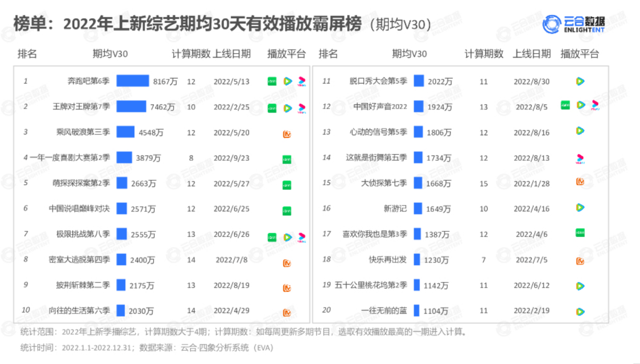Select the right 上线日期 column header
The height and width of the screenshot is (364, 640).
pyautogui.click(x=532, y=54)
